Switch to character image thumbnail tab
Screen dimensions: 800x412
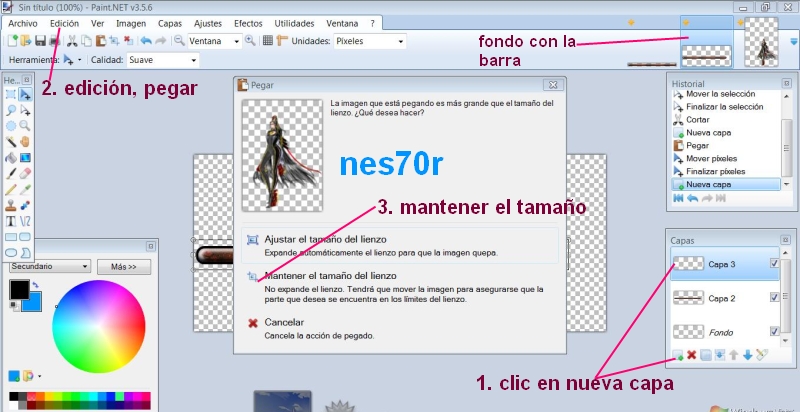(x=761, y=42)
